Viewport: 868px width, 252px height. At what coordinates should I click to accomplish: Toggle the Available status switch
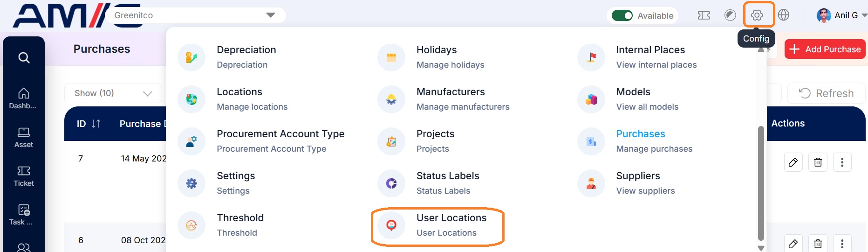tap(622, 15)
